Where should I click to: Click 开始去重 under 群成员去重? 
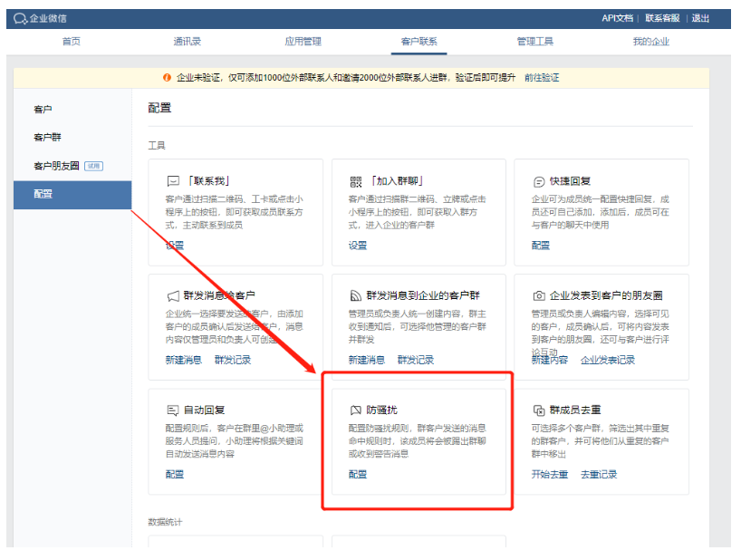click(550, 475)
